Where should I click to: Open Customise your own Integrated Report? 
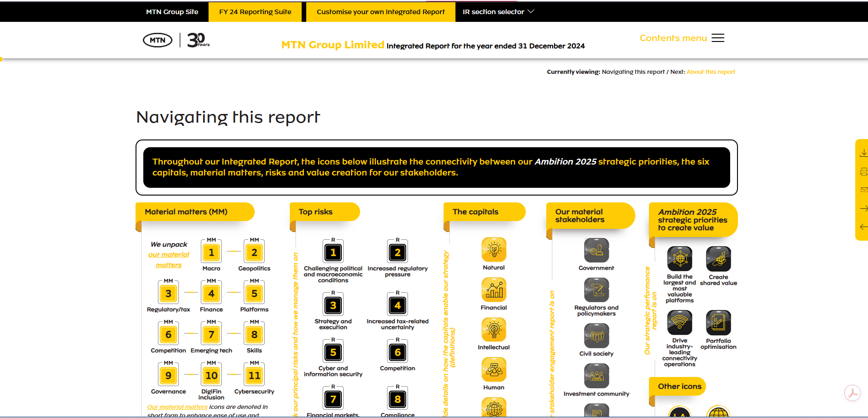[x=381, y=12]
